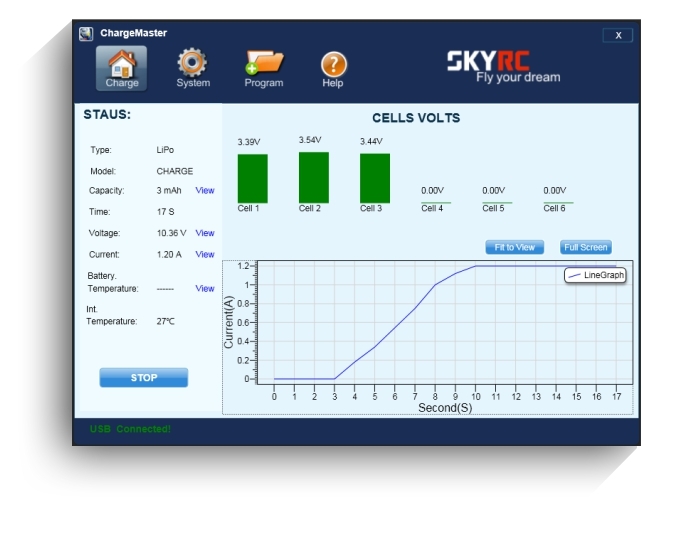Click the Cell 1 green voltage bar

[x=252, y=178]
